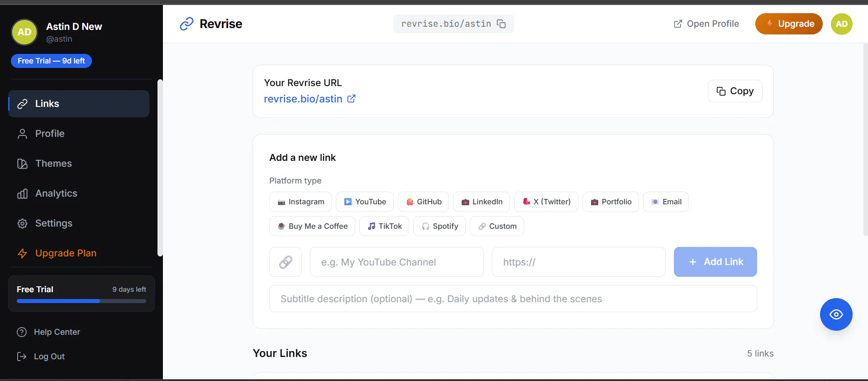The image size is (868, 381).
Task: Click the main page scrollbar
Action: click(x=865, y=139)
